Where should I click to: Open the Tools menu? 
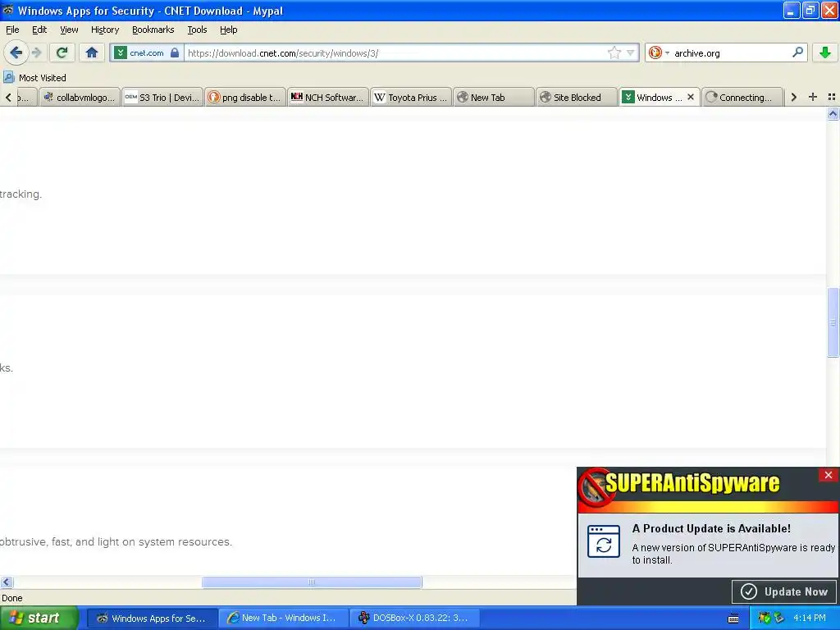[x=197, y=30]
